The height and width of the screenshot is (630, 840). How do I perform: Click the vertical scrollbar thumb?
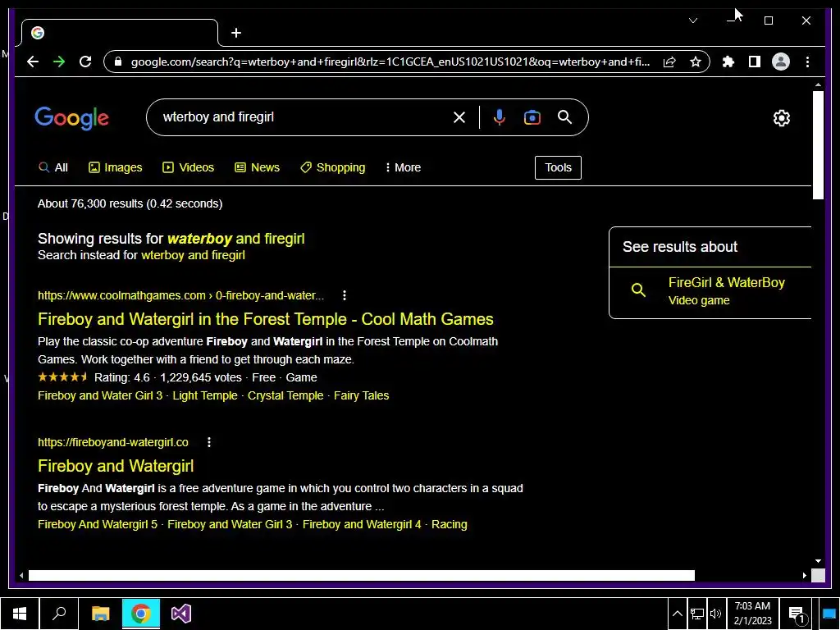(x=818, y=144)
